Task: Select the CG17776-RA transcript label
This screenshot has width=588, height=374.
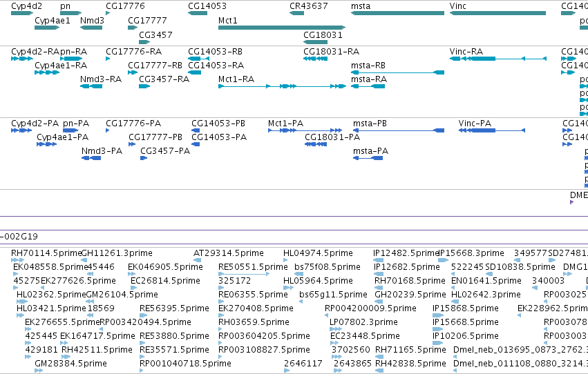Action: [134, 51]
